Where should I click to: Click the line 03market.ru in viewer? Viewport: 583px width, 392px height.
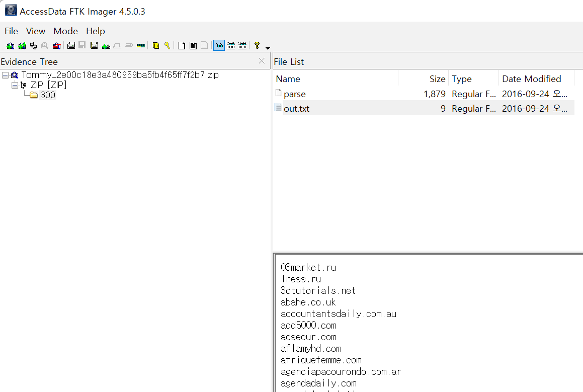click(x=308, y=267)
